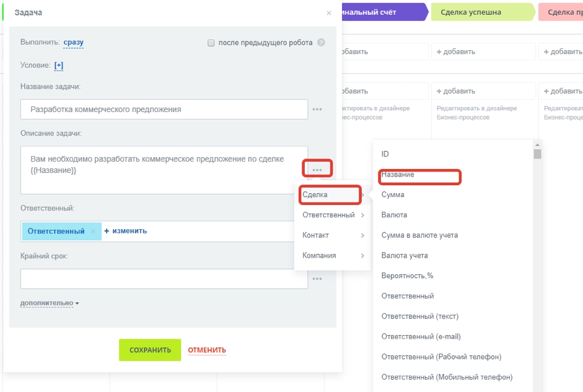The width and height of the screenshot is (583, 392).
Task: Select 'Название' from the field list
Action: pyautogui.click(x=398, y=175)
